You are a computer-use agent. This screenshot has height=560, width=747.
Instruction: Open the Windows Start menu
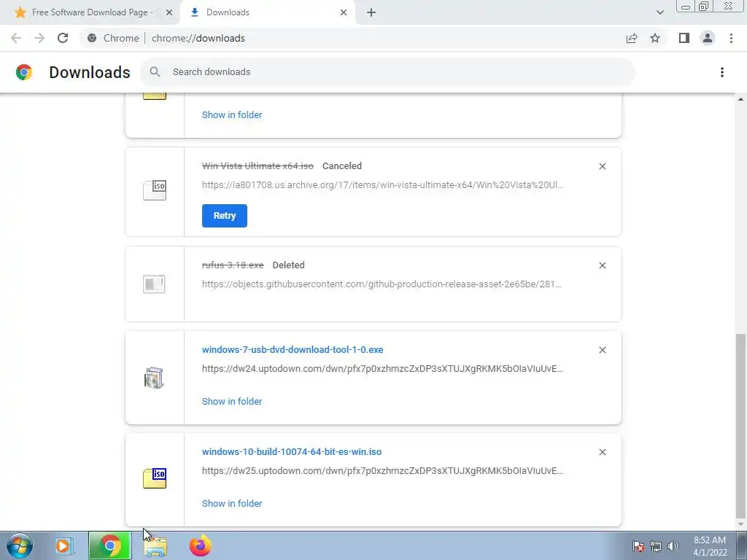coord(20,545)
